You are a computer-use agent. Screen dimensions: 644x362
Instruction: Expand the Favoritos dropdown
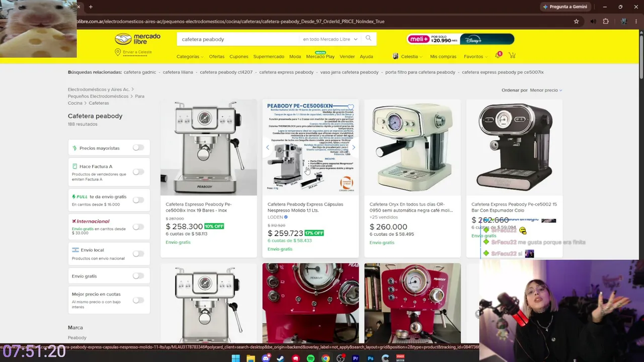click(x=475, y=56)
